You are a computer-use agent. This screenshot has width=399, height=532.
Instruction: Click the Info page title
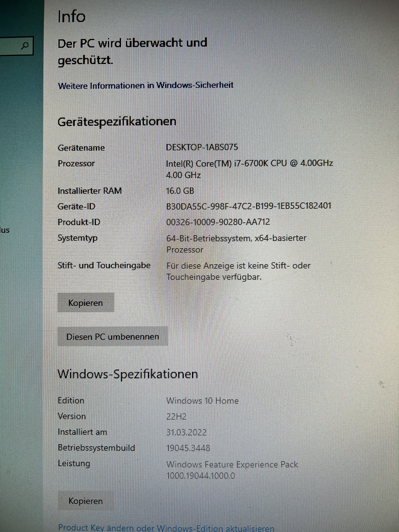(72, 17)
